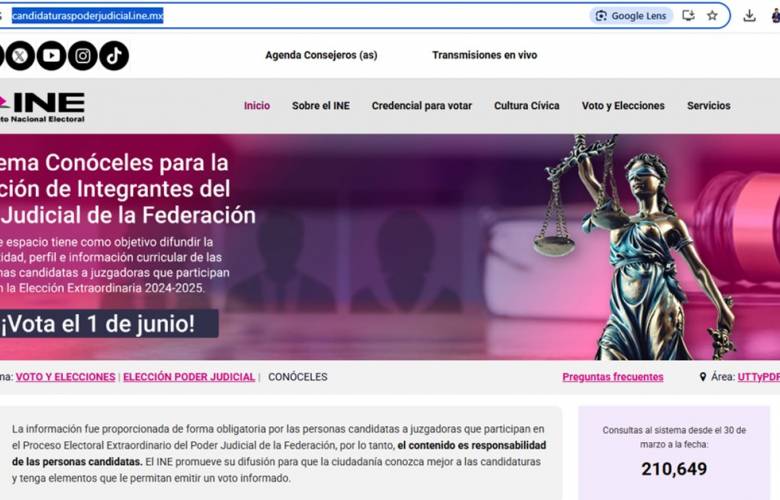Open the browser downloads icon
Viewport: 780px width, 500px height.
point(749,16)
